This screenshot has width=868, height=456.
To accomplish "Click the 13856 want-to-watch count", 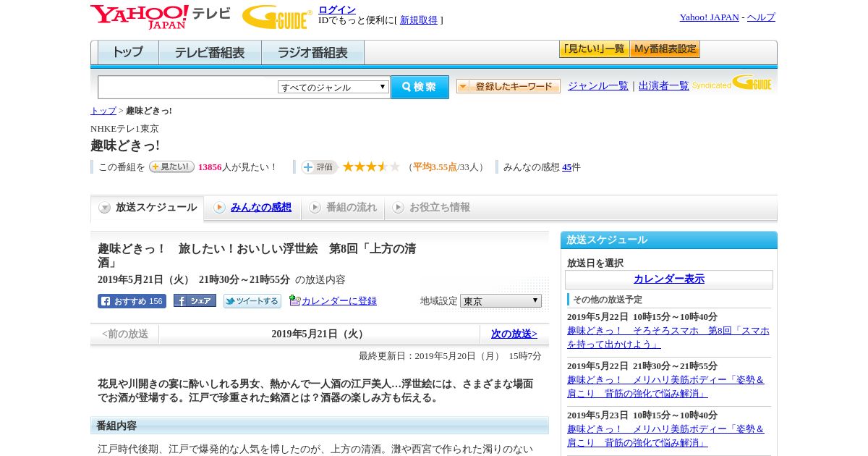I will [210, 167].
